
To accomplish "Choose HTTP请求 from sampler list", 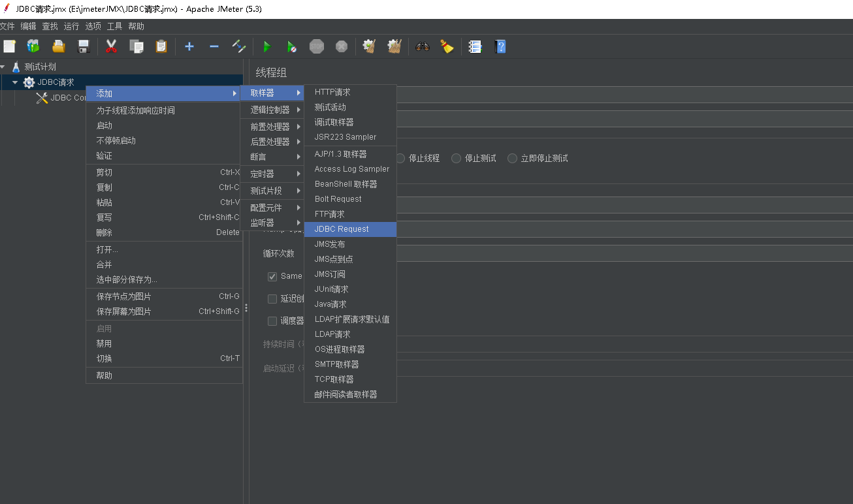I will point(350,92).
